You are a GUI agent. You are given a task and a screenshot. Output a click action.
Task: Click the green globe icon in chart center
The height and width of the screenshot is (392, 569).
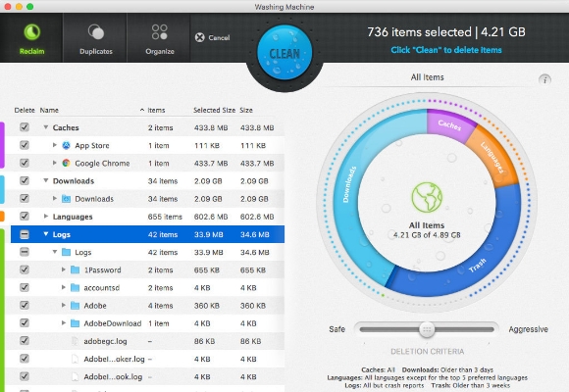pyautogui.click(x=427, y=197)
